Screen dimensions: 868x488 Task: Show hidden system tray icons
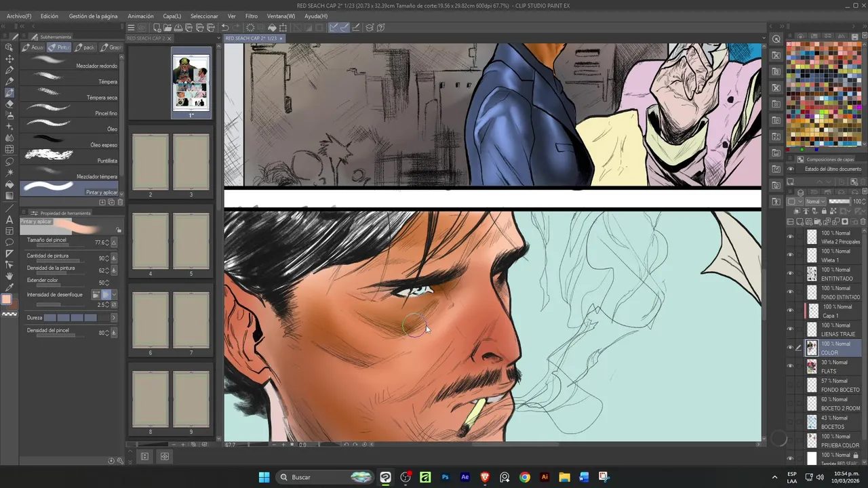click(x=774, y=477)
